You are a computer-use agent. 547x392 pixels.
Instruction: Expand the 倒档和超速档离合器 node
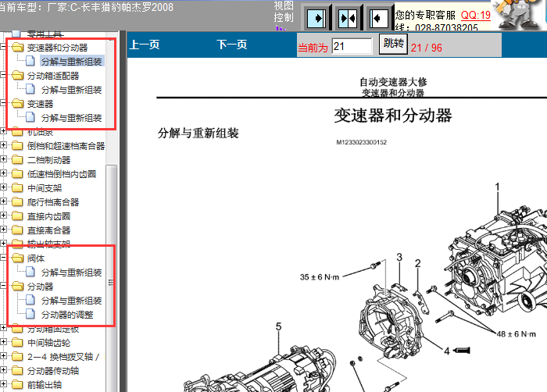coord(3,145)
